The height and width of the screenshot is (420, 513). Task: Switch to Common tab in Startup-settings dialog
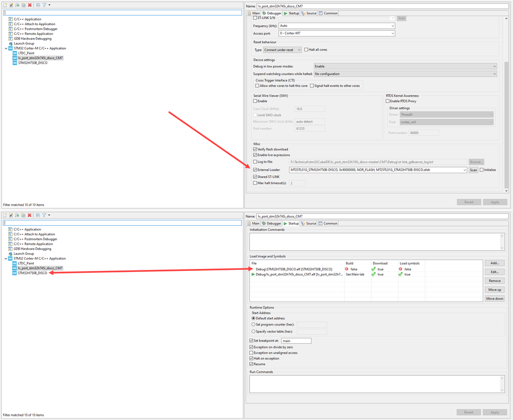point(328,224)
